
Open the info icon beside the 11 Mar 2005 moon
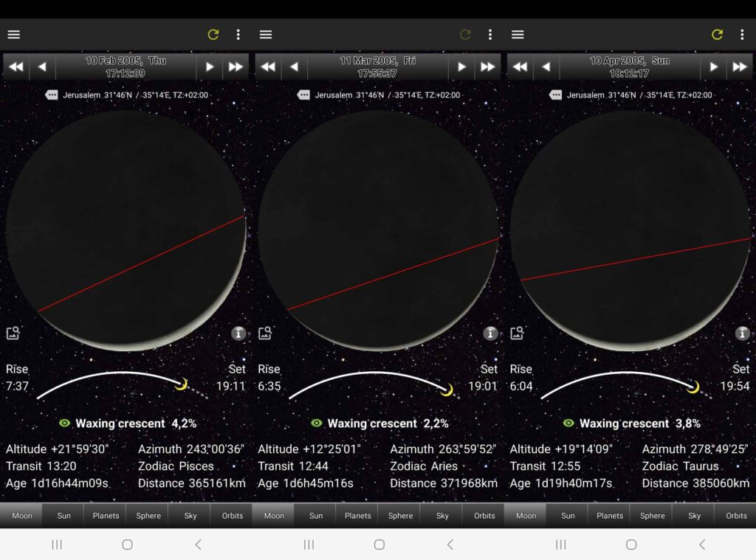pos(490,333)
